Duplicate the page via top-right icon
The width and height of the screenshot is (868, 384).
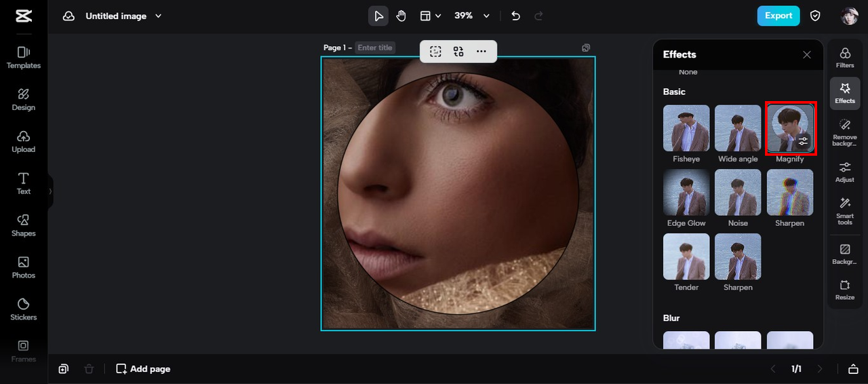pyautogui.click(x=586, y=47)
